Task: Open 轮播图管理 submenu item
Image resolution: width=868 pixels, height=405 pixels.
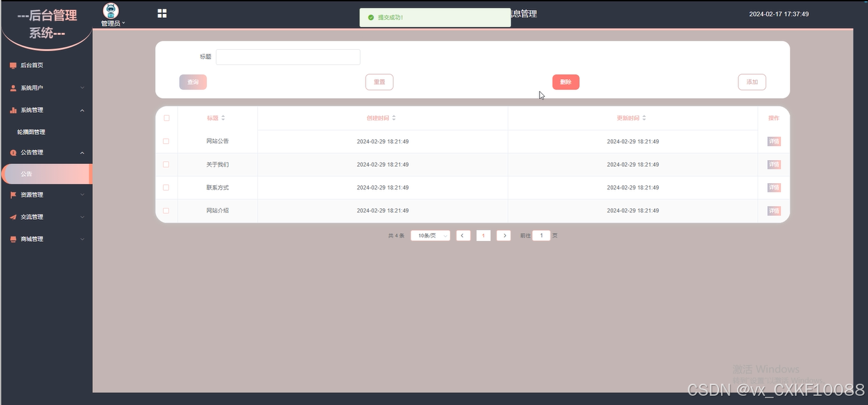Action: pyautogui.click(x=46, y=132)
